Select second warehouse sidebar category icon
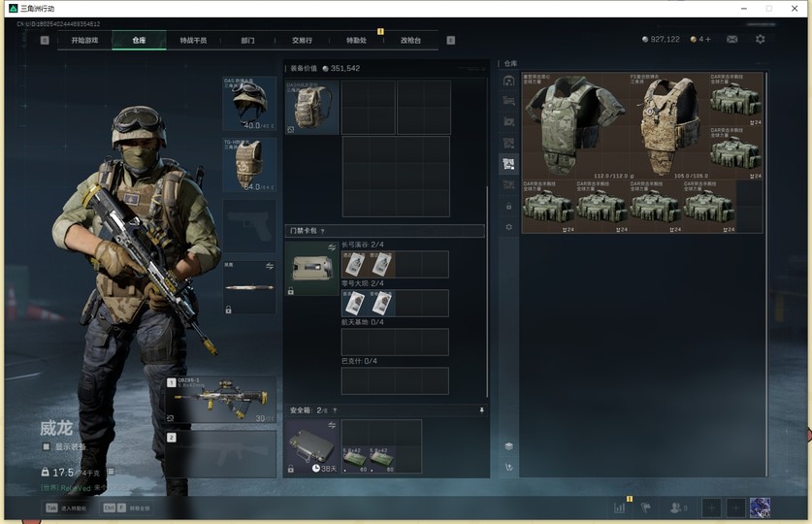This screenshot has height=524, width=812. pos(508,101)
